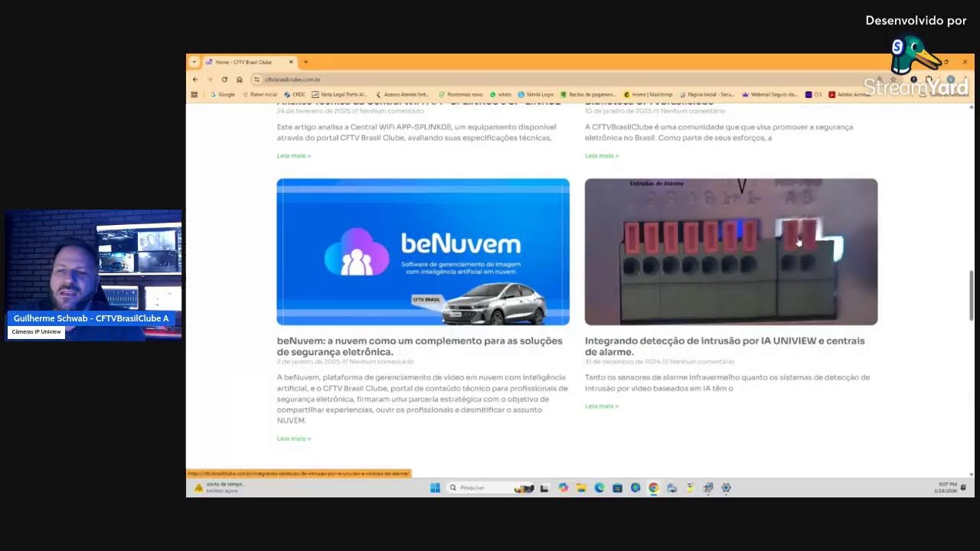Open the Pontomais novo bookmark
Viewport: 980px width, 551px height.
pyautogui.click(x=460, y=94)
